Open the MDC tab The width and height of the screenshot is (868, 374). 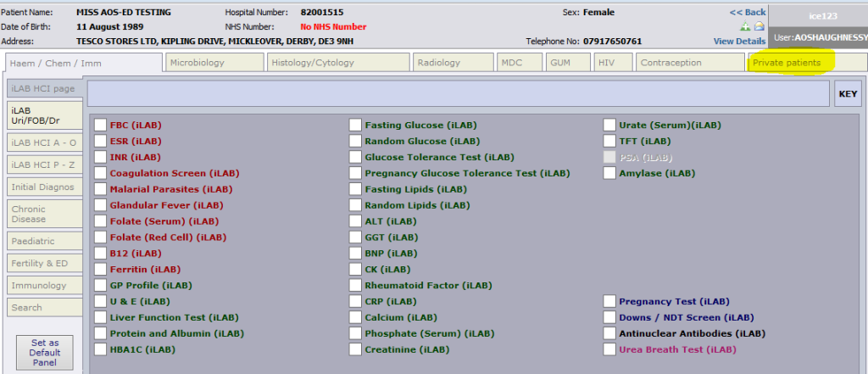(520, 63)
